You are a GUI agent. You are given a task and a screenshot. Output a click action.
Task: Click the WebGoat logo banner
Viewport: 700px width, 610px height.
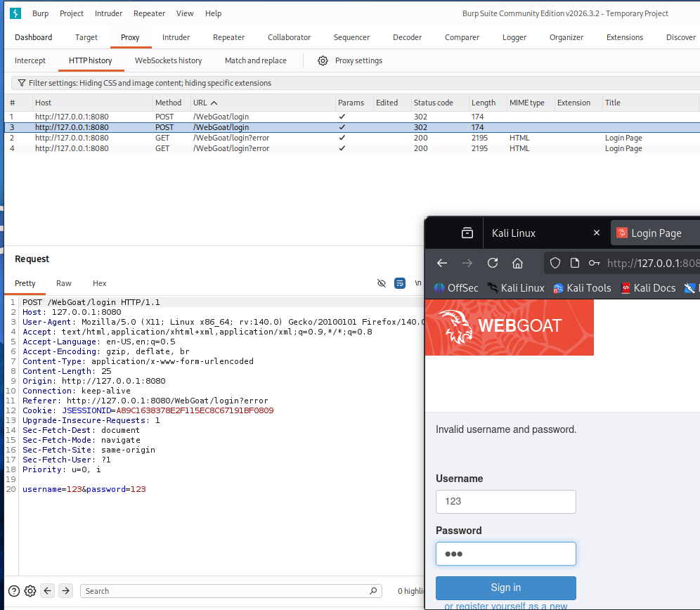click(510, 327)
